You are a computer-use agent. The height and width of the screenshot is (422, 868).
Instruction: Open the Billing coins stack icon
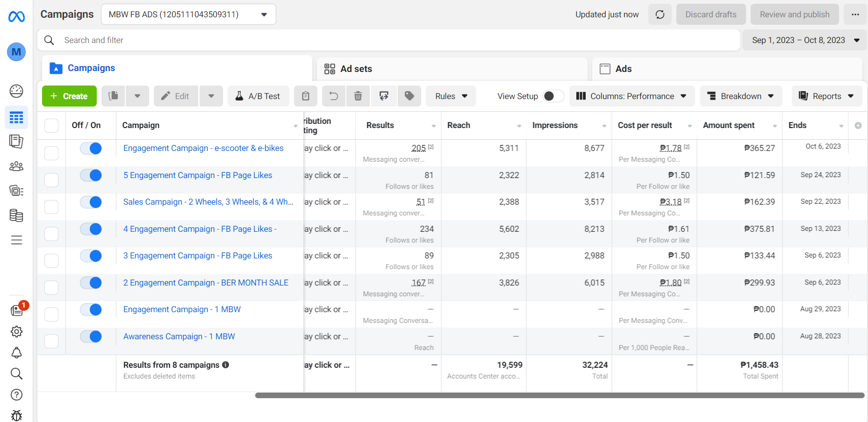16,215
